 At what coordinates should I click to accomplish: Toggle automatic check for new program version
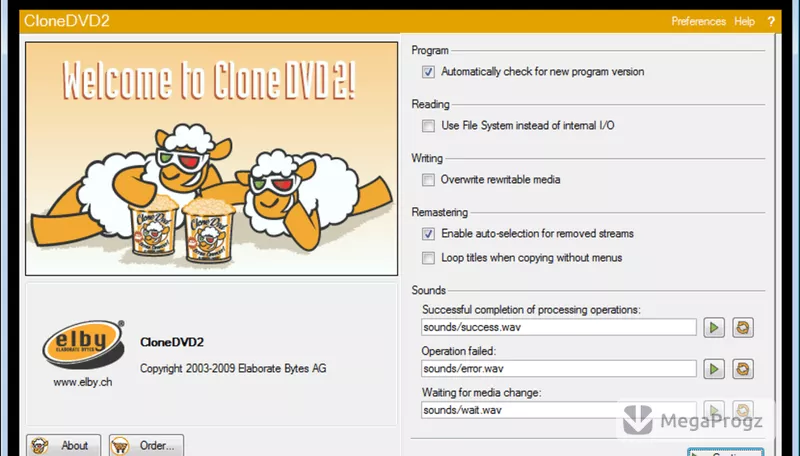point(428,72)
